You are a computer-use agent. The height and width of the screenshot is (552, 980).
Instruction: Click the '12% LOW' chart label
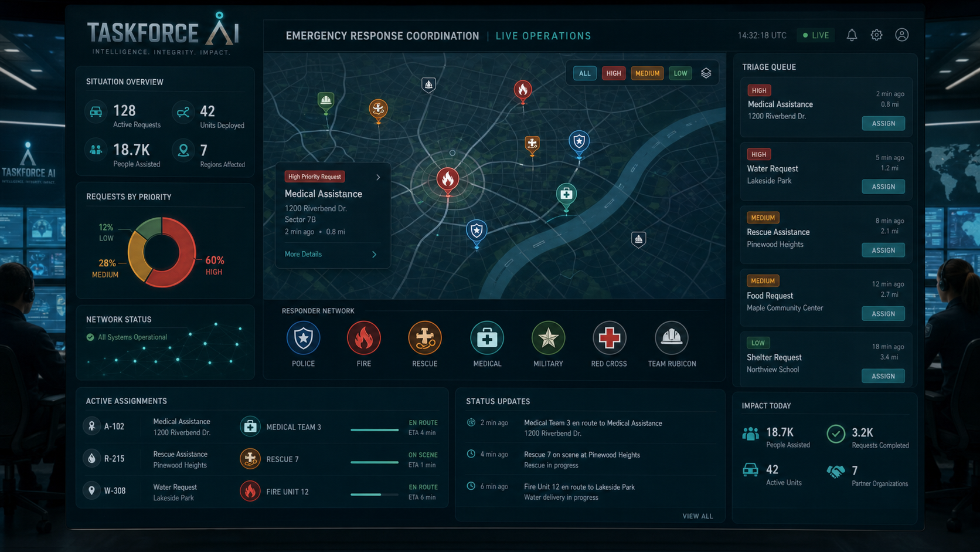(x=106, y=232)
